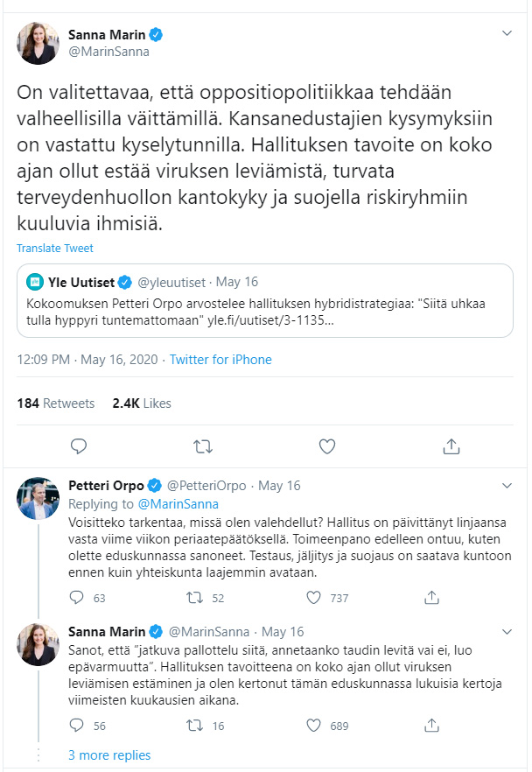Screen dimensions: 532x772
Task: Open the main tweet's caret menu
Action: (x=506, y=32)
